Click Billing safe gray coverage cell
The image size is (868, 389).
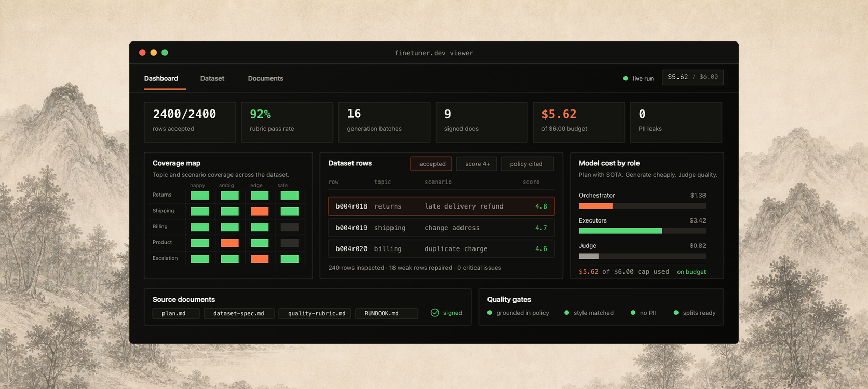coord(290,227)
